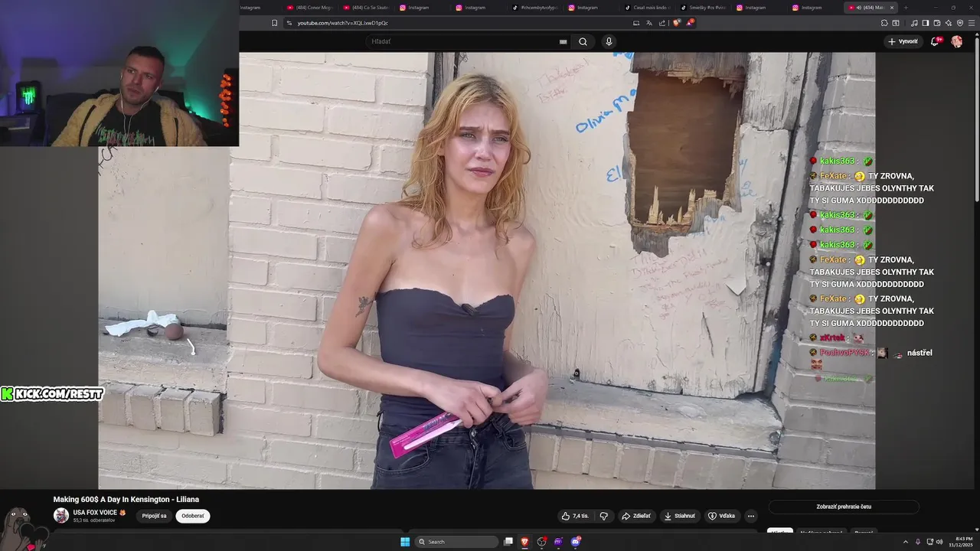Click the Windows taskbar Search box

[457, 542]
